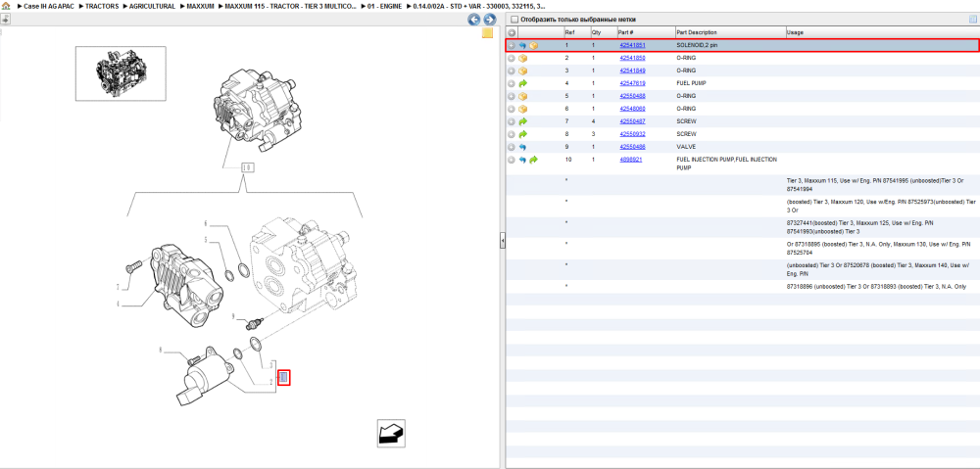Expand the FUEL INJECTION PUMP row

coord(512,160)
